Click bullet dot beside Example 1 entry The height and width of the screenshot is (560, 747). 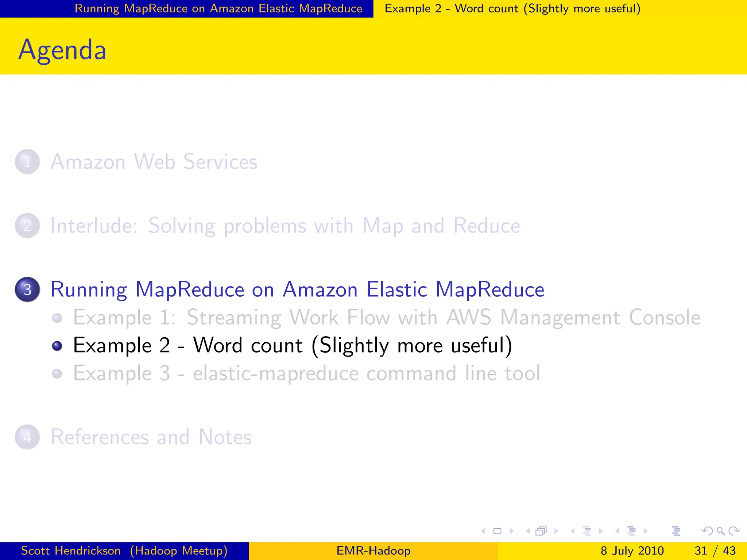click(x=57, y=318)
